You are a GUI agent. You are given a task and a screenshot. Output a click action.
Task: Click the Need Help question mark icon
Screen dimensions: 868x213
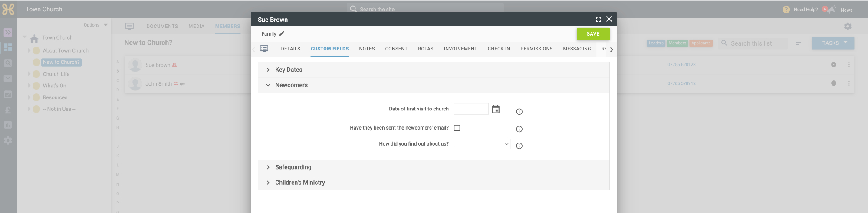[x=786, y=10]
